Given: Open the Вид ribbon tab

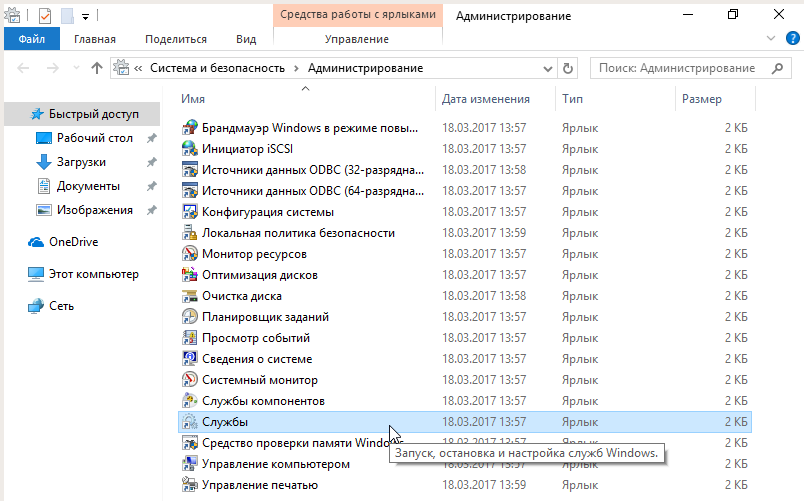Looking at the screenshot, I should pos(246,39).
